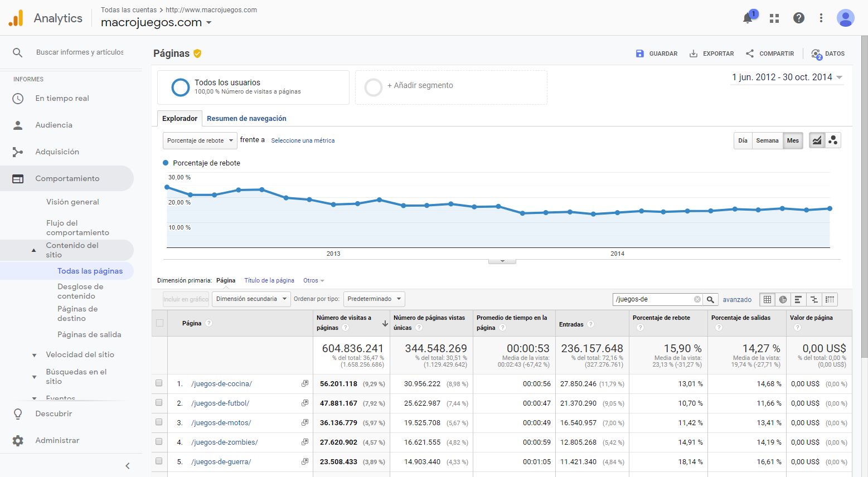The image size is (868, 477).
Task: Select the Mes granularity toggle
Action: pos(793,140)
